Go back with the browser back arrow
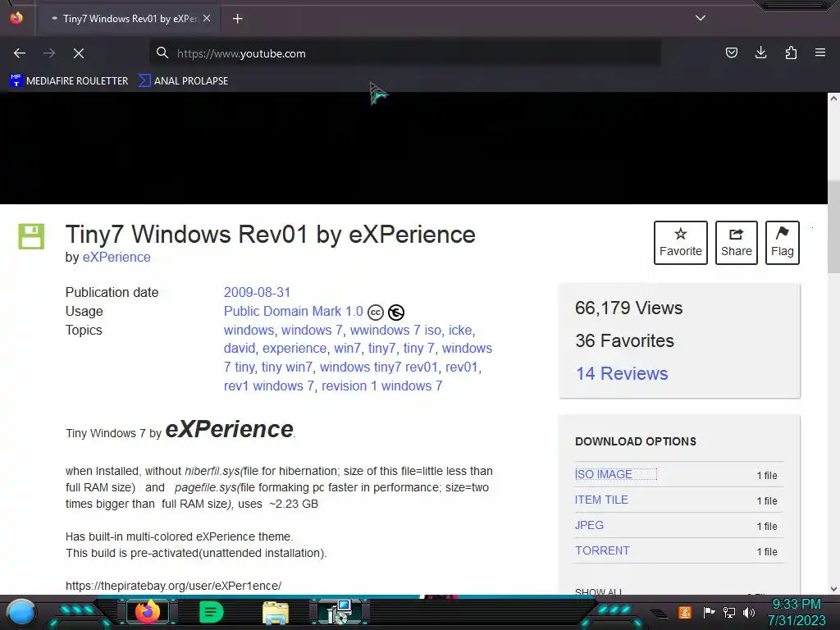840x630 pixels. click(x=20, y=53)
